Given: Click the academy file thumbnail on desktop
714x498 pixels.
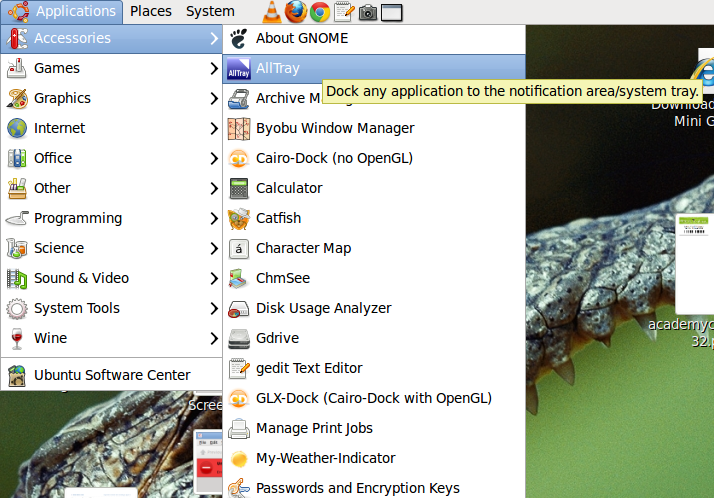Looking at the screenshot, I should [695, 264].
